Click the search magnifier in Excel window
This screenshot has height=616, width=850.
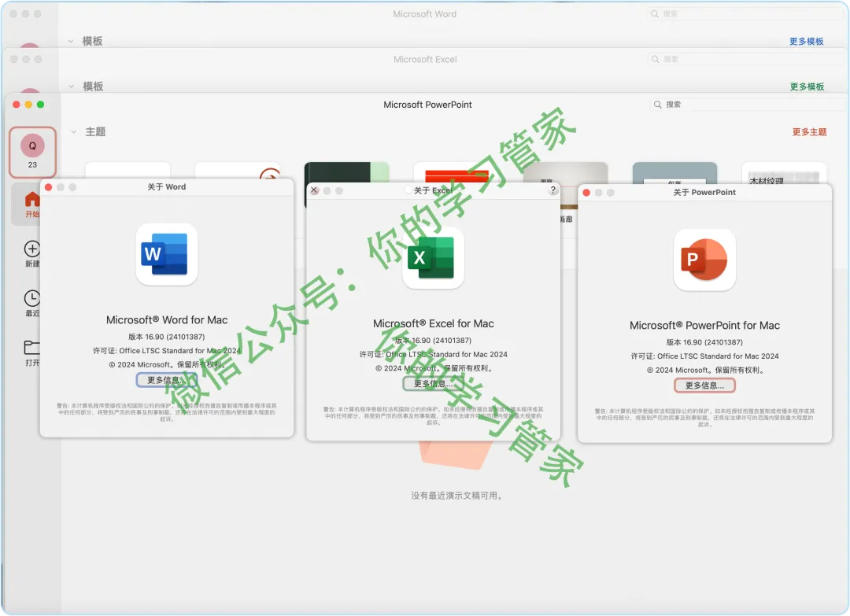point(656,59)
